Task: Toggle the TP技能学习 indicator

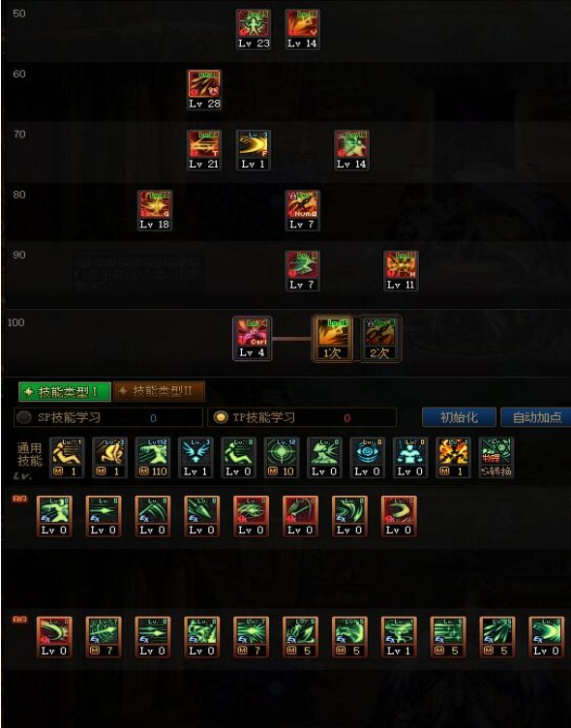Action: click(x=221, y=417)
